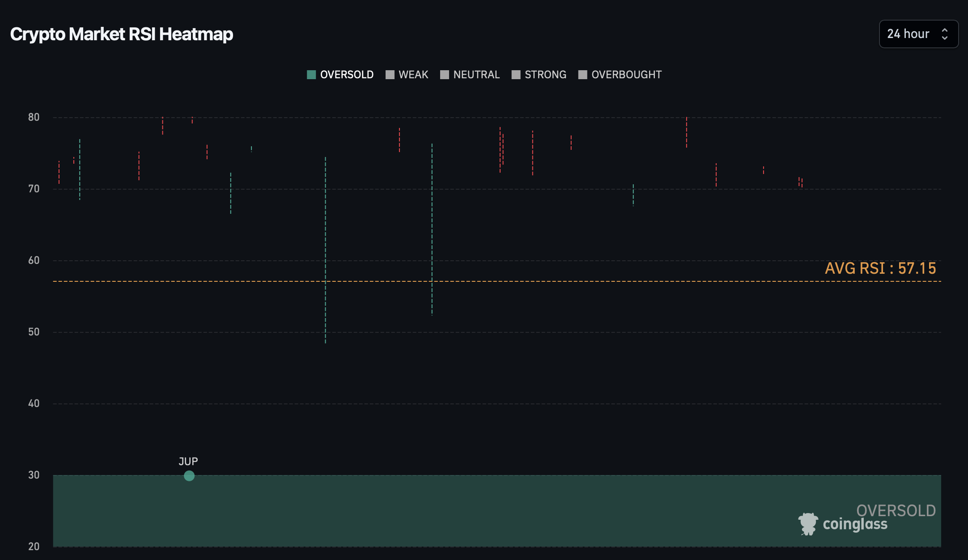Toggle the WEAK legend filter
Viewport: 968px width, 560px height.
(407, 75)
